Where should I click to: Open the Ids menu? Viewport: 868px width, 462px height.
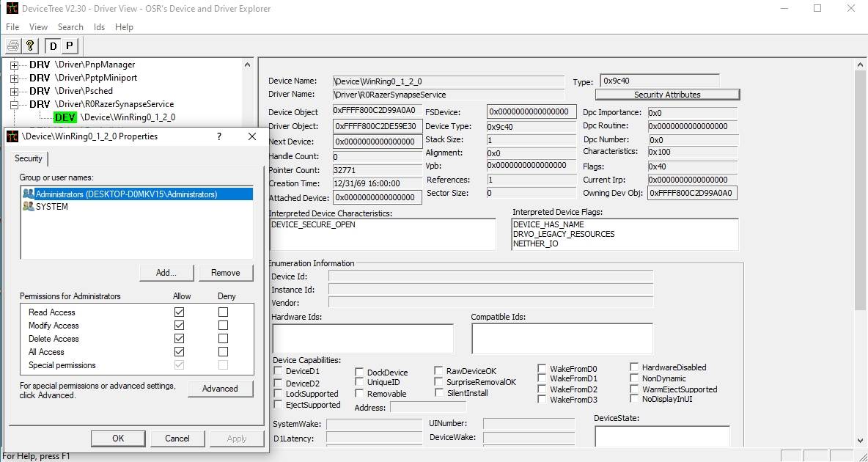click(99, 27)
